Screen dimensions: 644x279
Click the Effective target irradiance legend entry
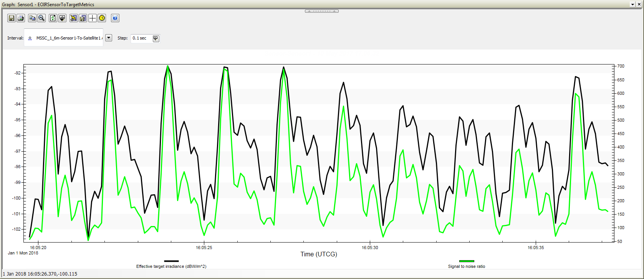(171, 266)
